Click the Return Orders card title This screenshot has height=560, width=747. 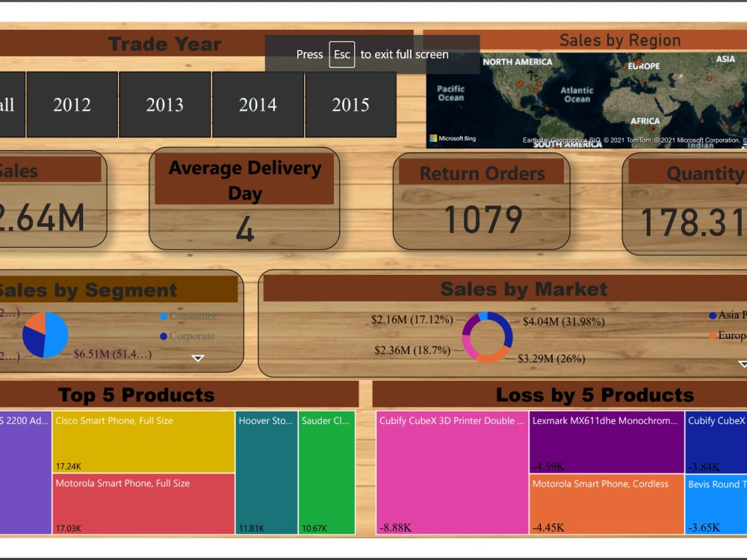[482, 173]
